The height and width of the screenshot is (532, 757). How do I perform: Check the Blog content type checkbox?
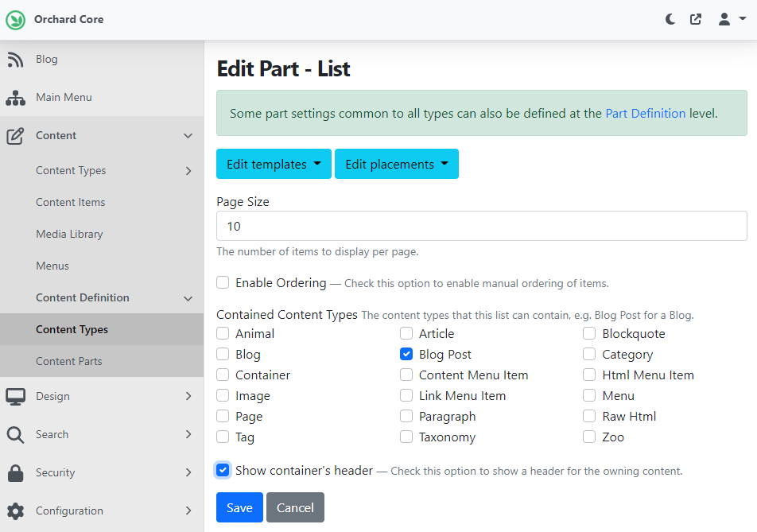coord(223,355)
